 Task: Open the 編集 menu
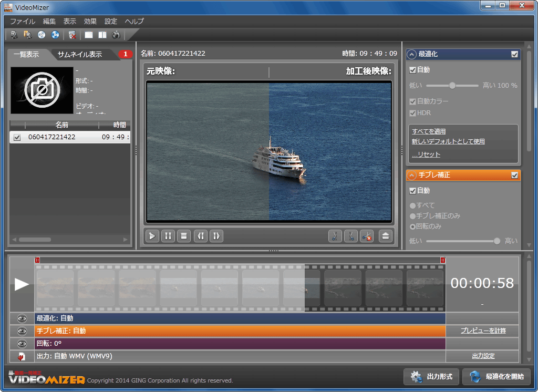point(49,22)
